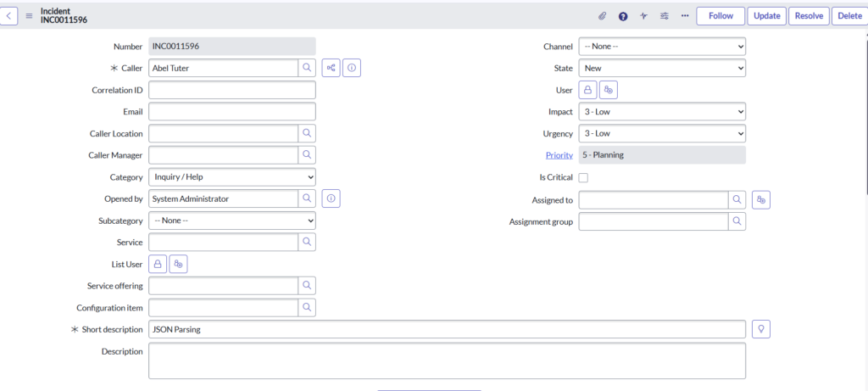
Task: Click the lookup icon for Assignment group
Action: pos(737,221)
